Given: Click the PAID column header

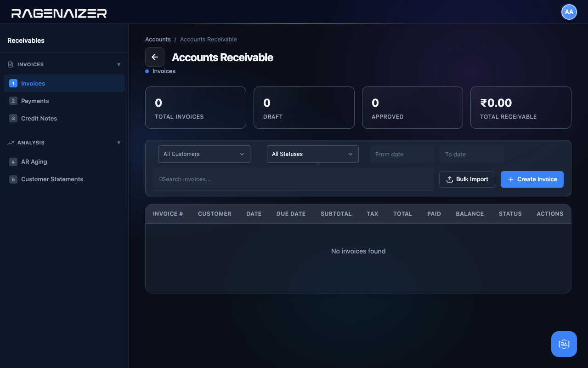Looking at the screenshot, I should 434,214.
